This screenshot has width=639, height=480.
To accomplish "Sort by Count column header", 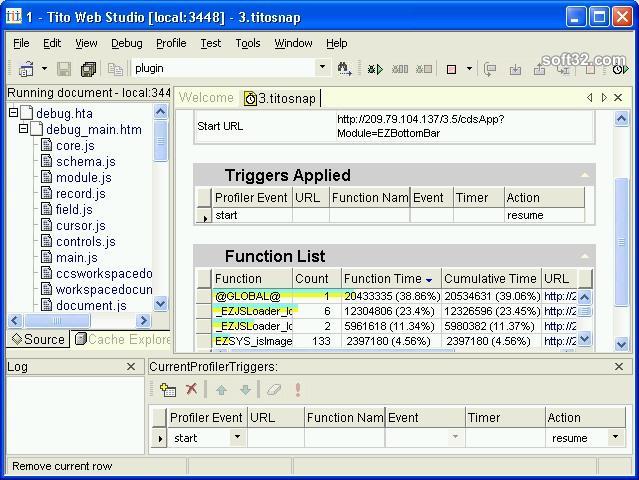I will pyautogui.click(x=317, y=279).
